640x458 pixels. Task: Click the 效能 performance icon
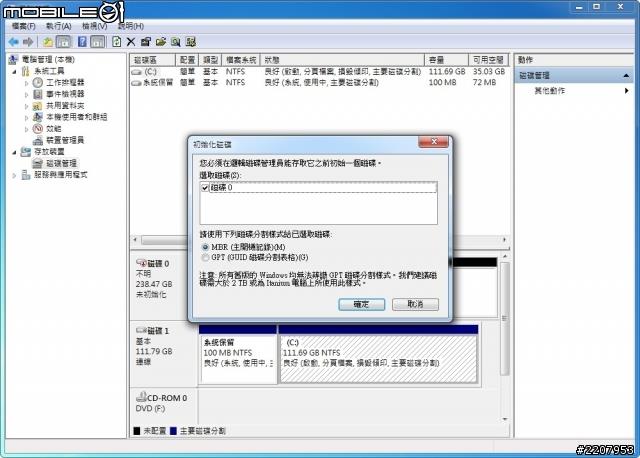[38, 129]
